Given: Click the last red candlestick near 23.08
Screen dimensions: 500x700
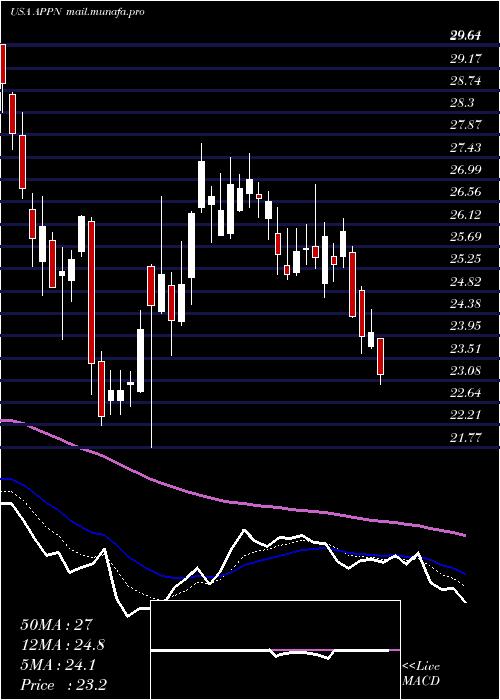Looking at the screenshot, I should coord(380,356).
